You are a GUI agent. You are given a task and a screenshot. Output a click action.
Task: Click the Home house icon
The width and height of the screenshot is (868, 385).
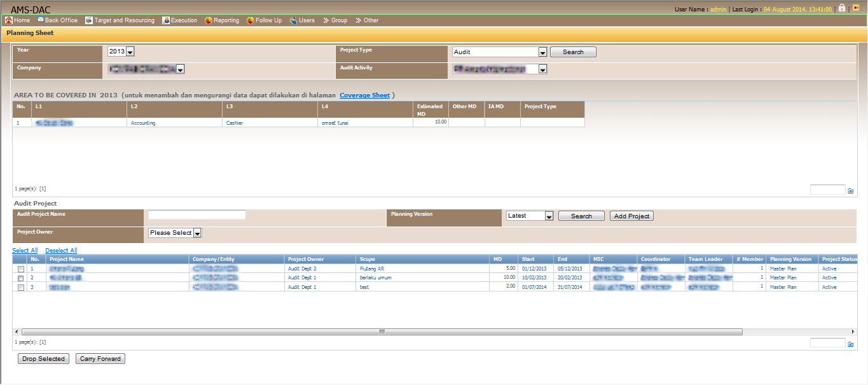(x=8, y=20)
